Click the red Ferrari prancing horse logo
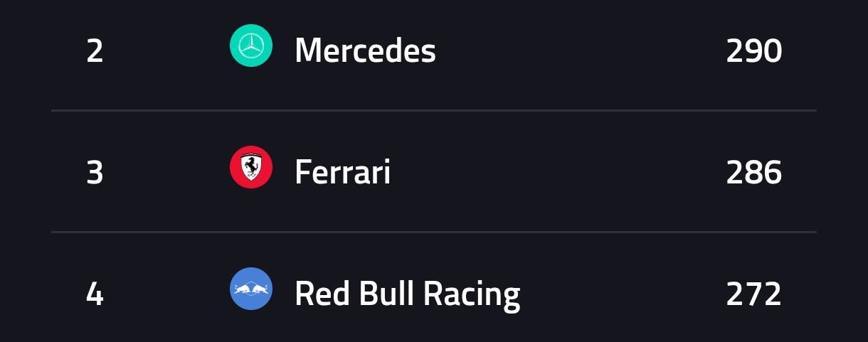This screenshot has height=342, width=868. coord(251,167)
